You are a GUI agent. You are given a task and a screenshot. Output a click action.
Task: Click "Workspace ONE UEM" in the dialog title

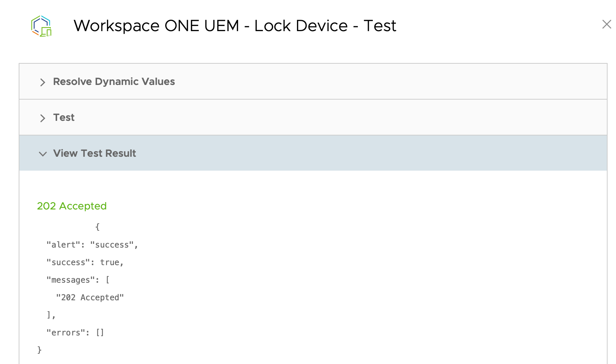[x=156, y=26]
